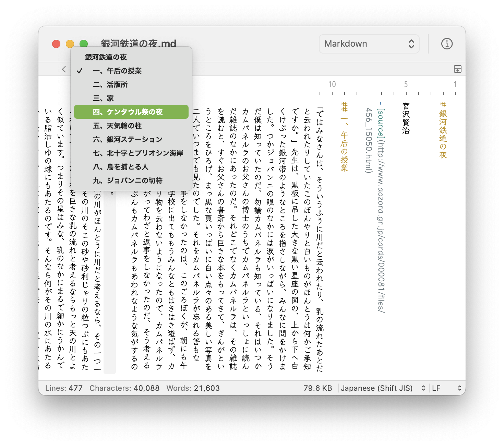Viewport: 504px width, 446px height.
Task: Open the document inspector with the info icon
Action: click(447, 44)
